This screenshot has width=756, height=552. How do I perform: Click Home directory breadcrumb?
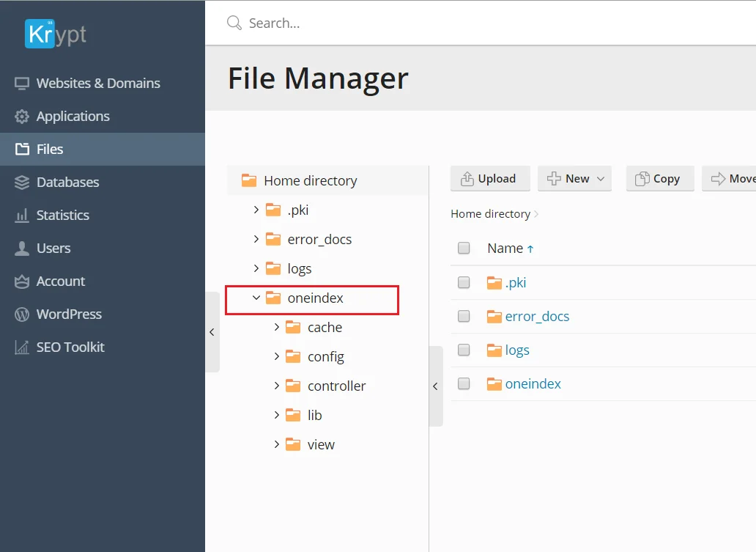click(x=490, y=214)
